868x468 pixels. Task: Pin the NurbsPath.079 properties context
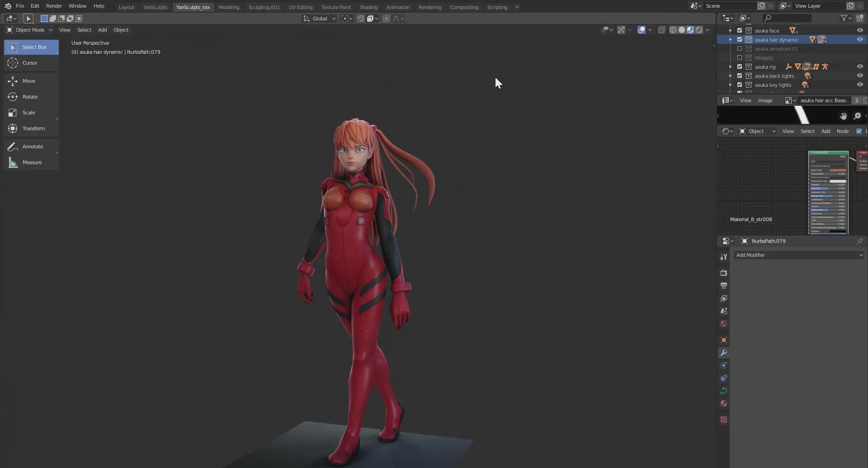860,241
